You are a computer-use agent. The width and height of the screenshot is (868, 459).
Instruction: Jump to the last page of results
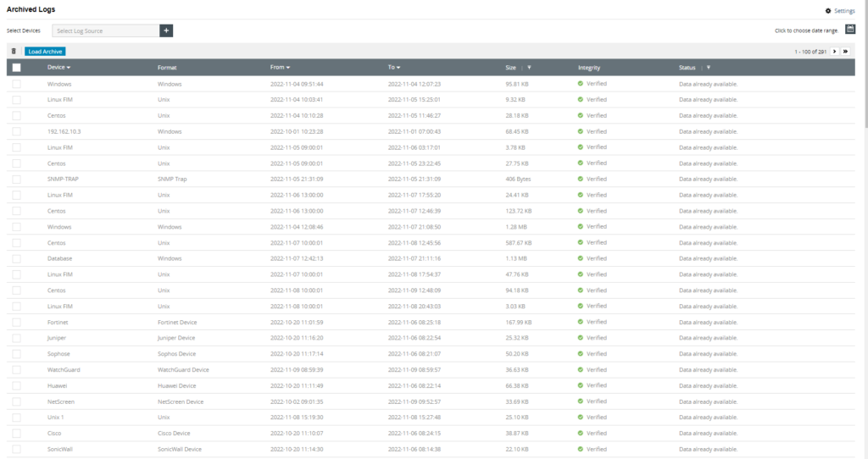click(x=846, y=52)
